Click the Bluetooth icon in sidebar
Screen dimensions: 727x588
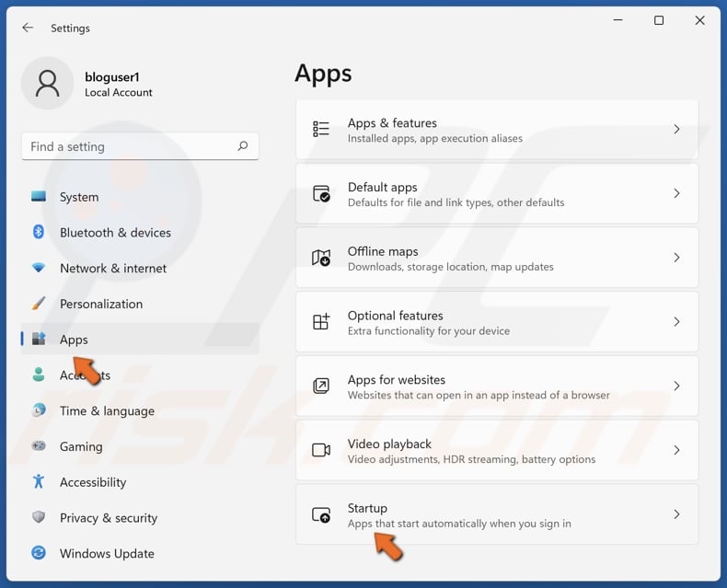(x=39, y=231)
